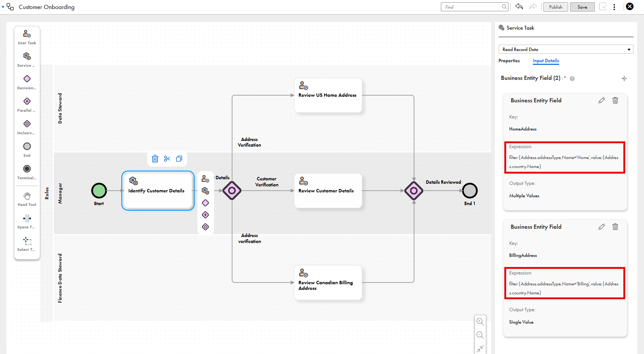Click the validate checkmark icon in header
Screen dimensions: 644x354
coord(603,7)
